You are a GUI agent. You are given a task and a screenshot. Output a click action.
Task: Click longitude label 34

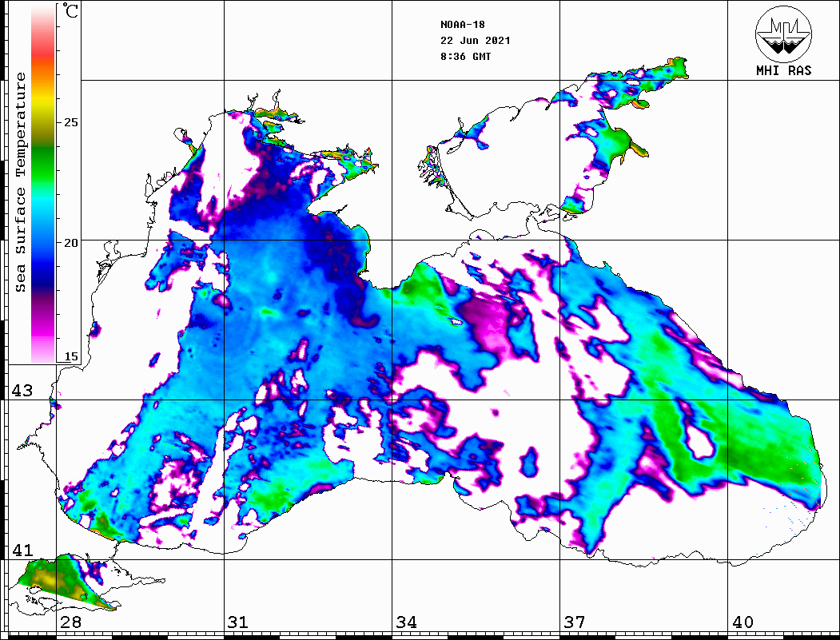click(x=406, y=622)
